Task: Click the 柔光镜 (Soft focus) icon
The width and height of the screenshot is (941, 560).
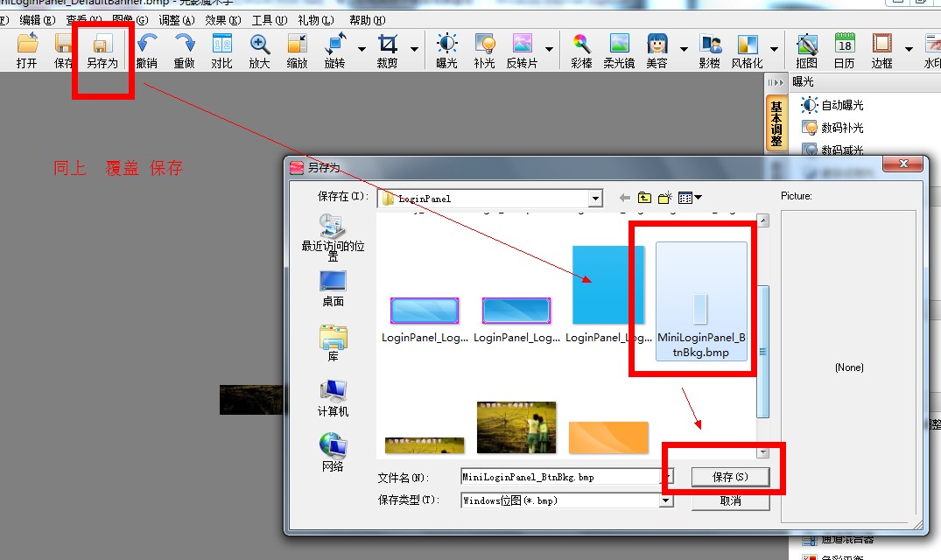Action: (619, 51)
